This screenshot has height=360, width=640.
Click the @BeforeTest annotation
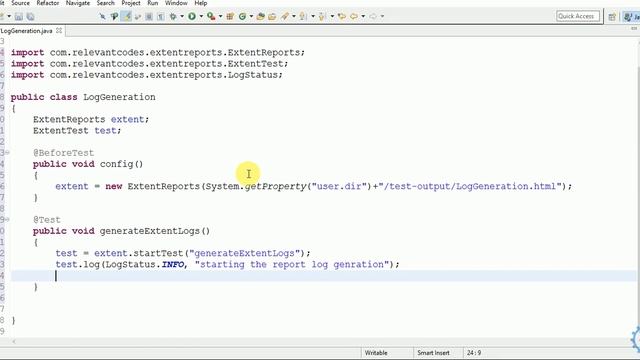point(63,153)
